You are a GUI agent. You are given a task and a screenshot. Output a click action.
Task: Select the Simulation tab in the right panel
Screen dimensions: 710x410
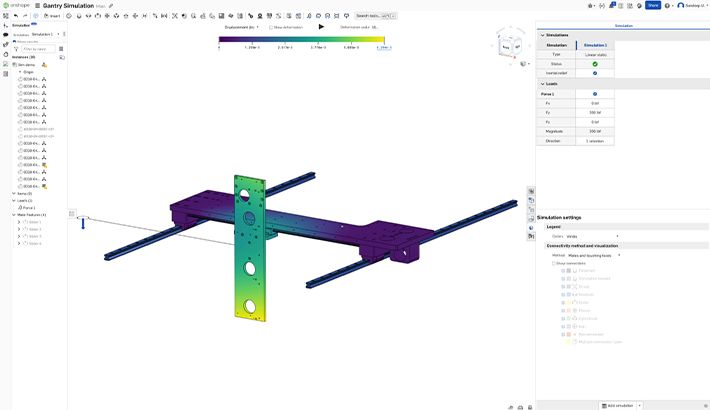(x=624, y=26)
